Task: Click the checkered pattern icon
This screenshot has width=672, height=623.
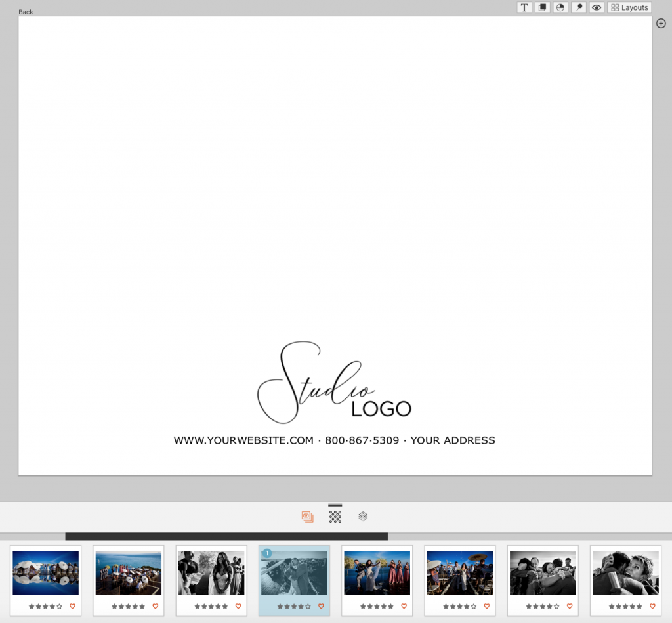Action: click(x=335, y=516)
